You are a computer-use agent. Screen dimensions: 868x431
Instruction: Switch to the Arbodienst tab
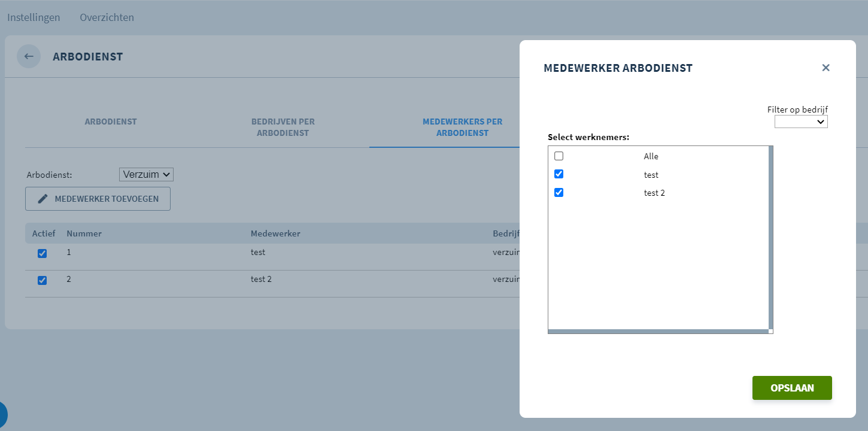click(x=111, y=122)
